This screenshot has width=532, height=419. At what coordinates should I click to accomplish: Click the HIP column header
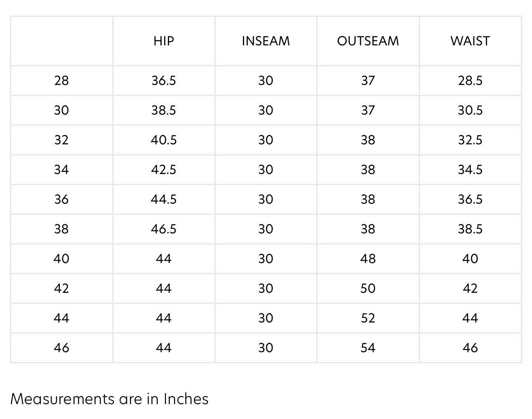coord(164,41)
